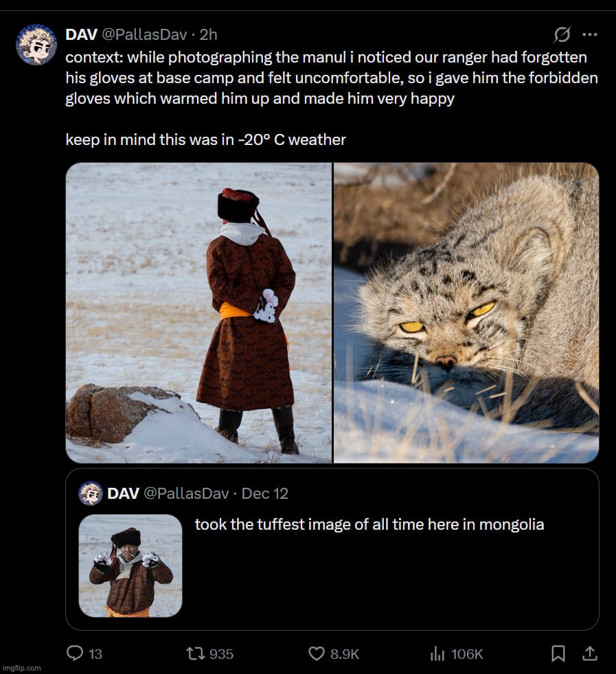Open the quoted post Dec 12 date

(x=264, y=493)
